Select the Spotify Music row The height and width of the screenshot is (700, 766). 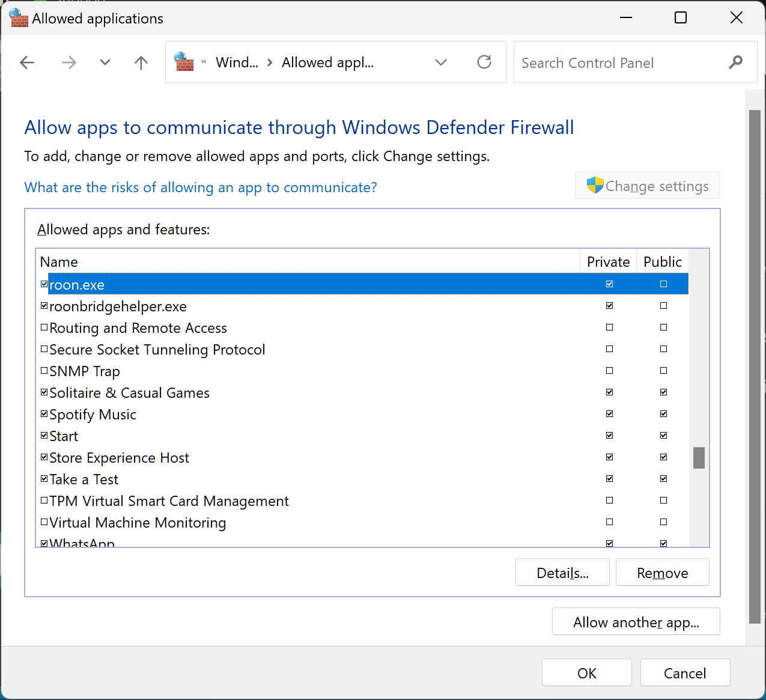tap(362, 415)
